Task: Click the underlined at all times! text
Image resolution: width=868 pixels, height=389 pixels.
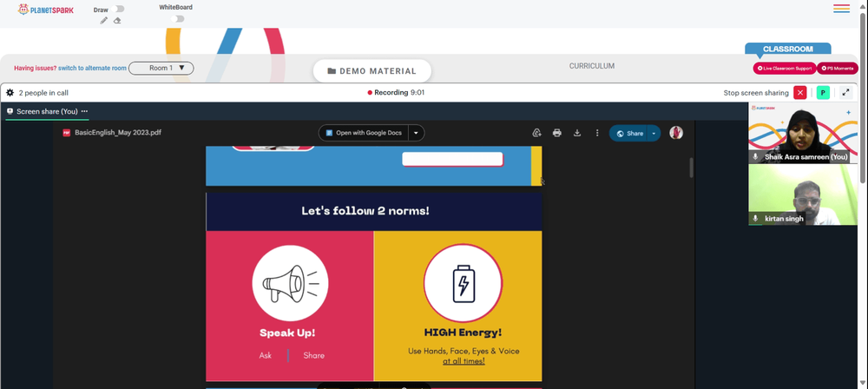Action: coord(464,361)
